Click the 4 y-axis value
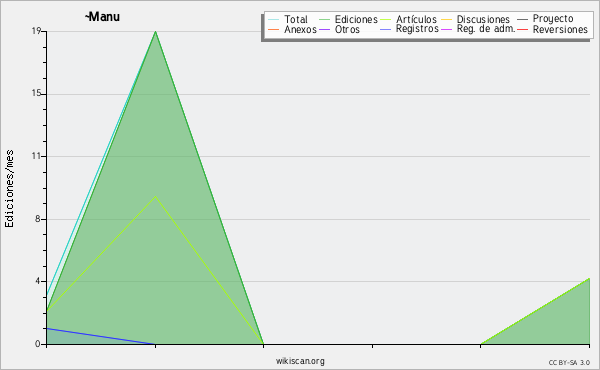600x370 pixels. tap(38, 281)
